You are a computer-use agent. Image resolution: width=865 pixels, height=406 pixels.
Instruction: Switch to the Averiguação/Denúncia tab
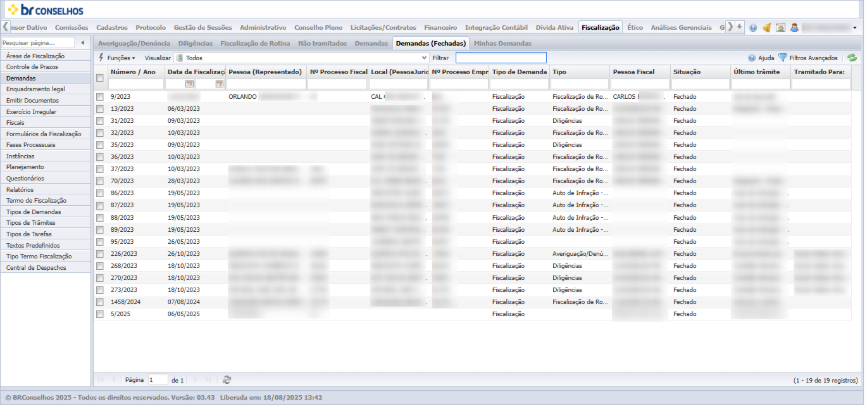pyautogui.click(x=134, y=43)
